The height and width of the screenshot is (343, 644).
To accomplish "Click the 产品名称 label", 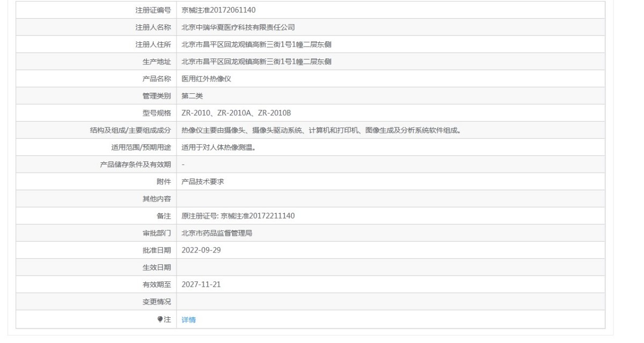I will pyautogui.click(x=157, y=79).
